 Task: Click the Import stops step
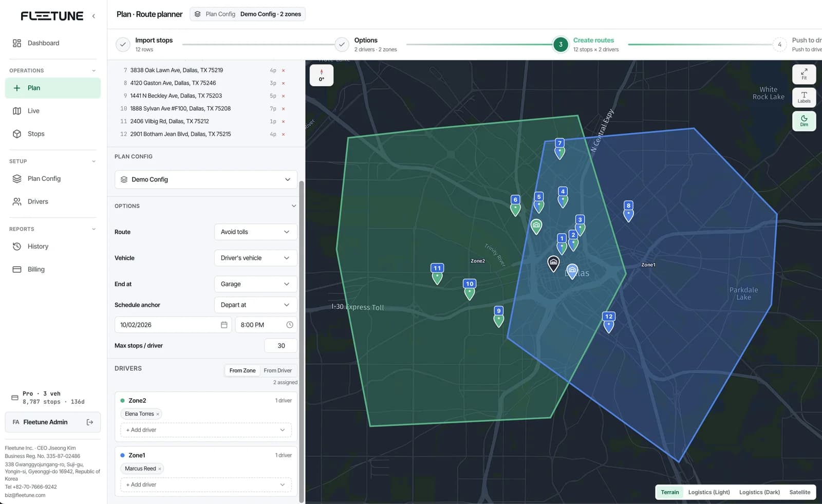pos(145,45)
